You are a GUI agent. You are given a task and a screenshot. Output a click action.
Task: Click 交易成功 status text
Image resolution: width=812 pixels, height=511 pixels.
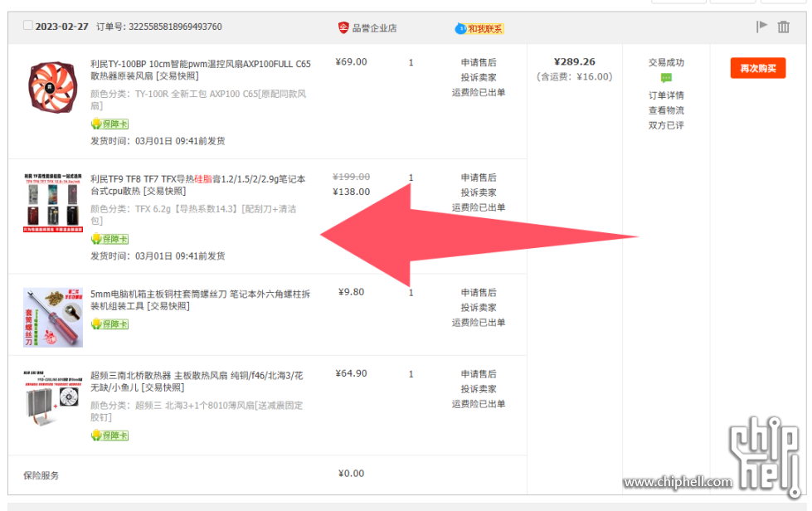(x=666, y=63)
